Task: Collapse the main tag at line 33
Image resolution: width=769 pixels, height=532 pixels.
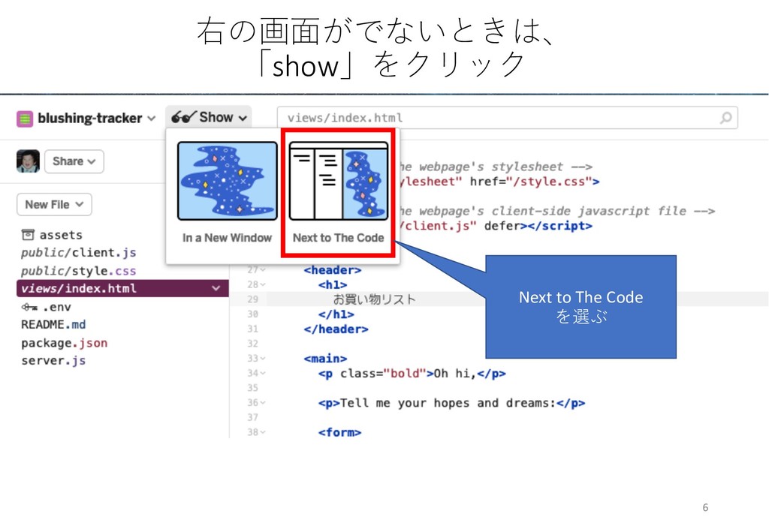Action: (264, 359)
